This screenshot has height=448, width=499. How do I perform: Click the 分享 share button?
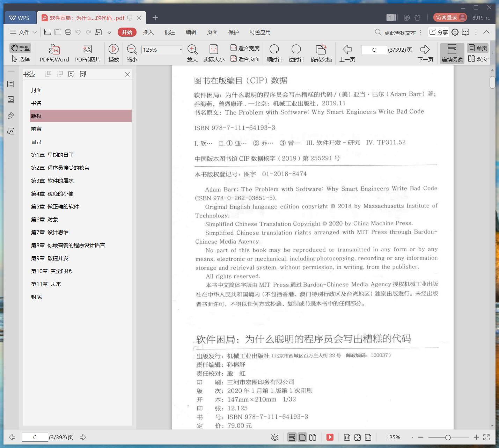(x=438, y=32)
